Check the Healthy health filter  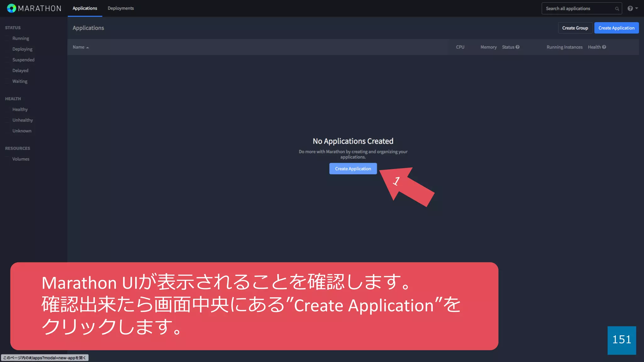[x=7, y=109]
